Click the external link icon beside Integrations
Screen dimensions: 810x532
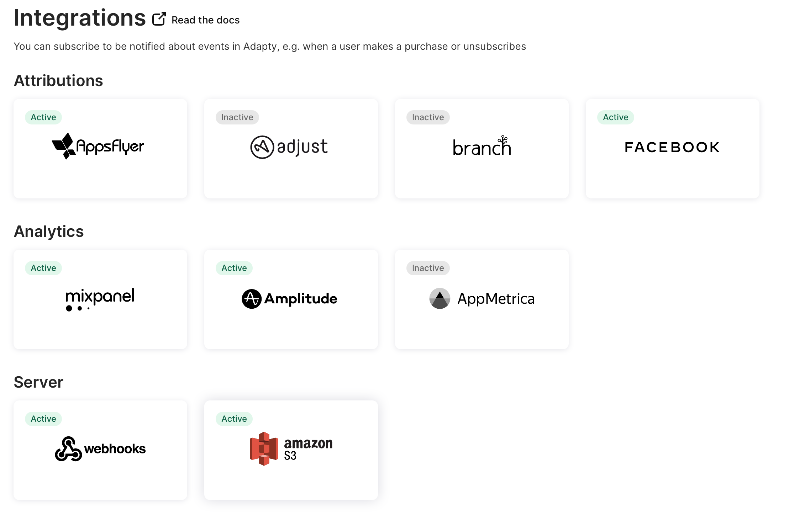pos(159,19)
